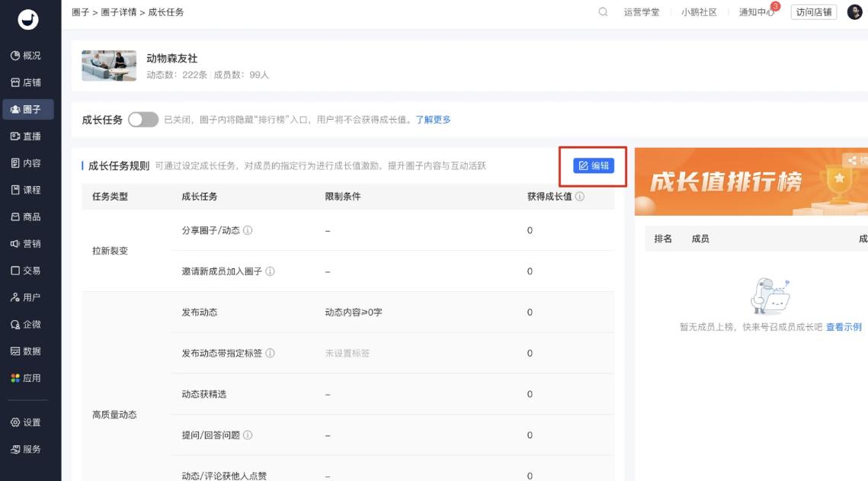868x481 pixels.
Task: Click the blue 编辑 button
Action: click(594, 166)
